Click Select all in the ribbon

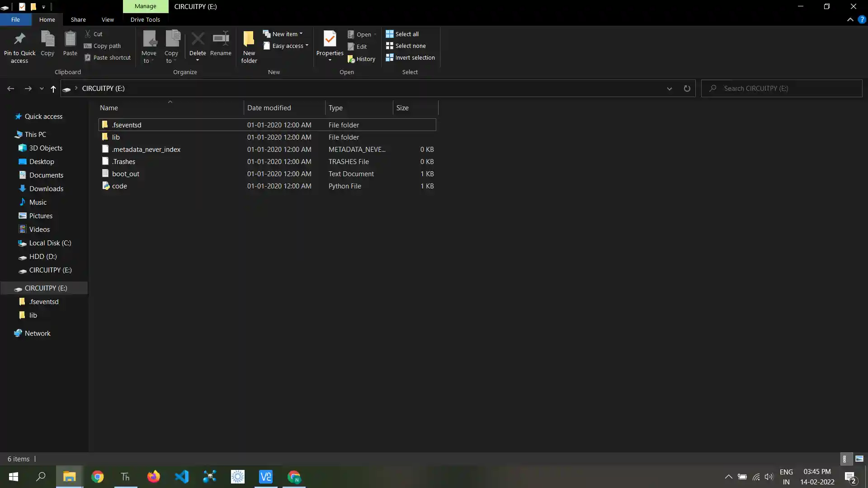[x=402, y=34]
